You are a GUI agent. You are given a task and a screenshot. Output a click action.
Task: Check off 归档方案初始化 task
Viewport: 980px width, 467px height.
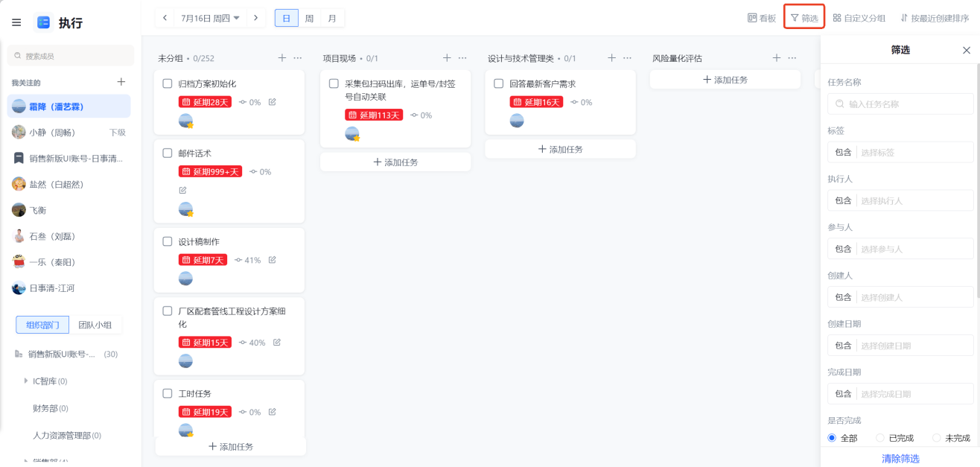tap(168, 83)
